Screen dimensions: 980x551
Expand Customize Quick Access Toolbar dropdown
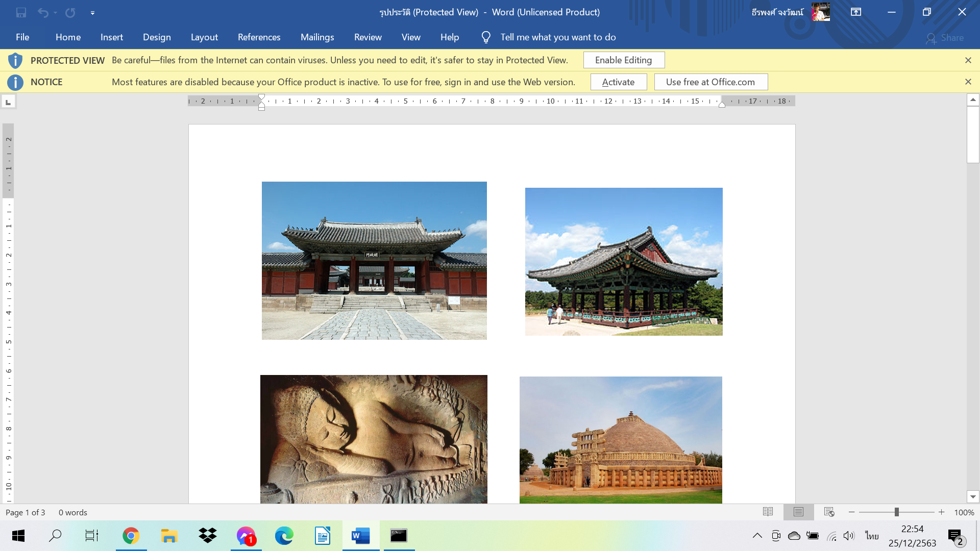click(x=92, y=13)
